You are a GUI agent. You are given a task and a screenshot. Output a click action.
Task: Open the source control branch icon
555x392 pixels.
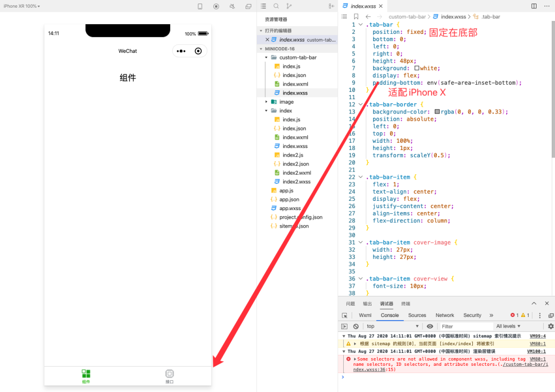click(289, 6)
